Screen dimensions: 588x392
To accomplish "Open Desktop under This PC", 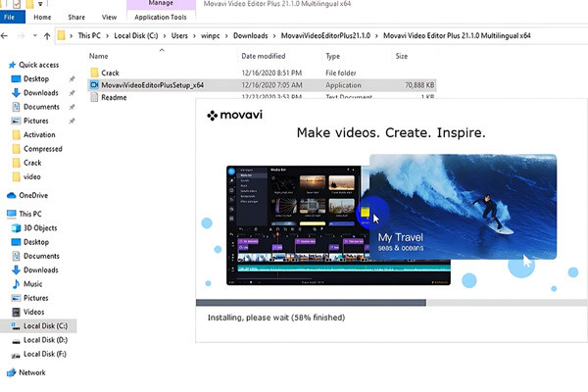I will click(x=36, y=242).
